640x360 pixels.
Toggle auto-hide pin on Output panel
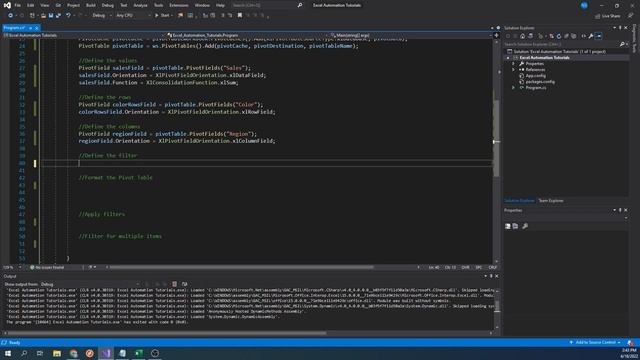[491, 276]
